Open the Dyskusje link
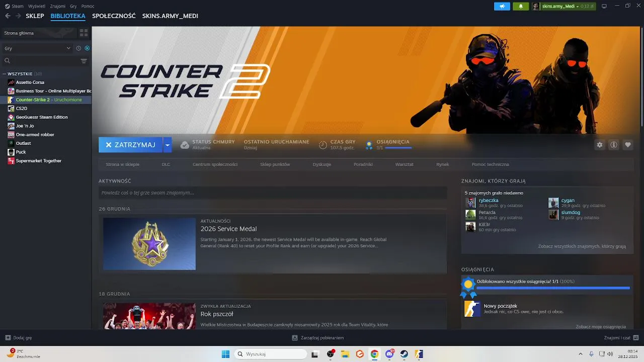 [322, 164]
